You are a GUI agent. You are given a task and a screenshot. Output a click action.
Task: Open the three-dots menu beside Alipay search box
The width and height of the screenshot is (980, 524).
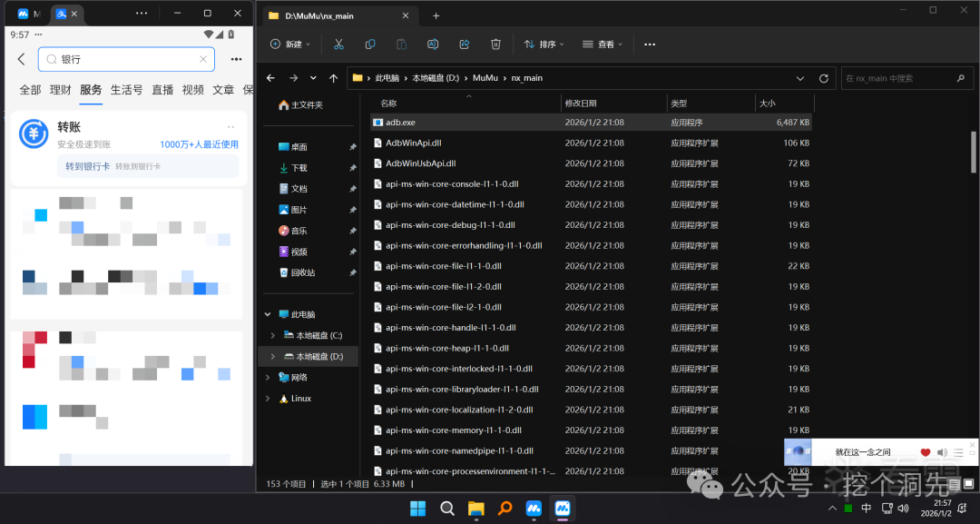tap(236, 59)
